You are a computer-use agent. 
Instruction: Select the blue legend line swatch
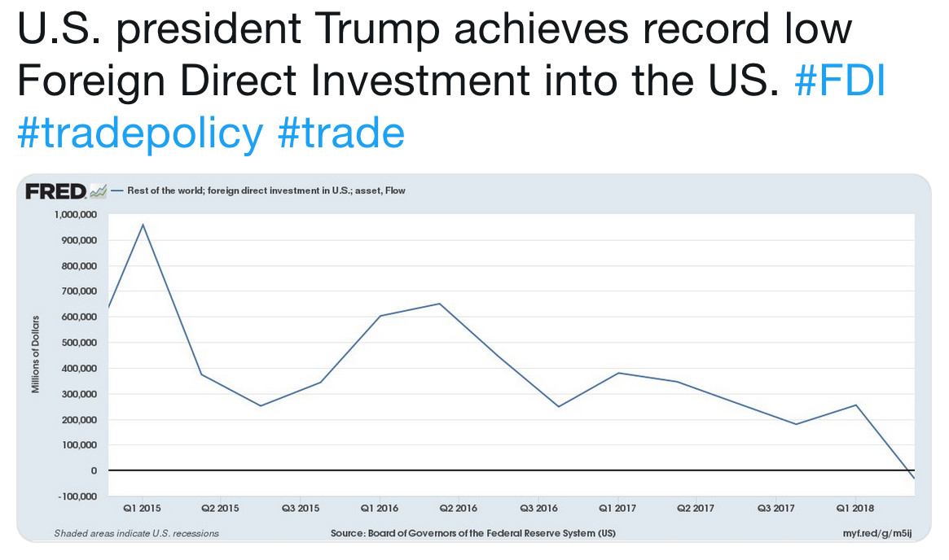[x=117, y=191]
